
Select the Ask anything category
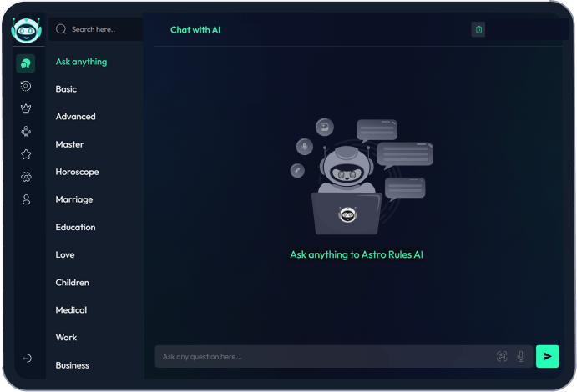(x=81, y=62)
